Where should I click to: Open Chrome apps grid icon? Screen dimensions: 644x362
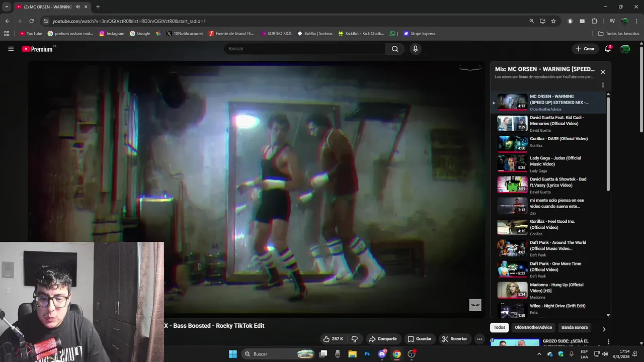(x=7, y=34)
